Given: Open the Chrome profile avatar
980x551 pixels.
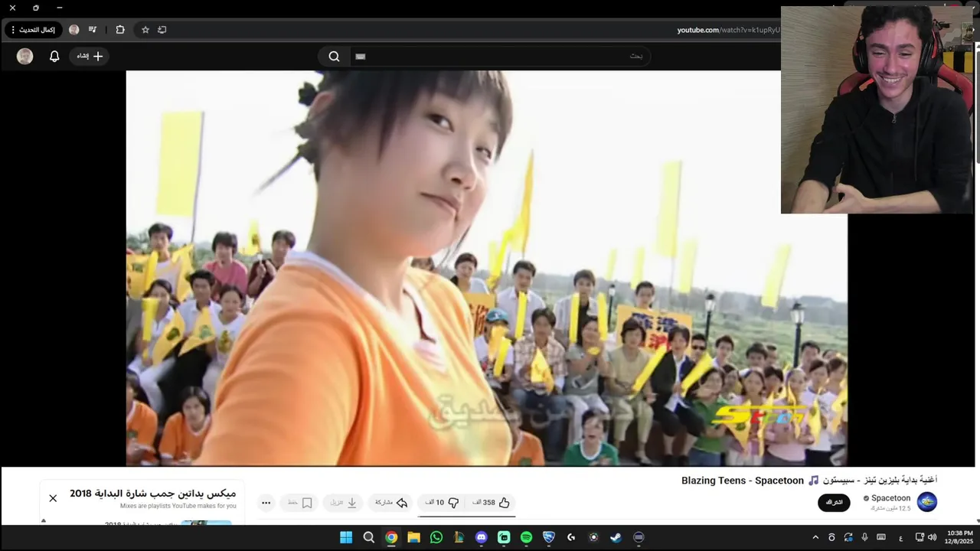Looking at the screenshot, I should pos(74,30).
